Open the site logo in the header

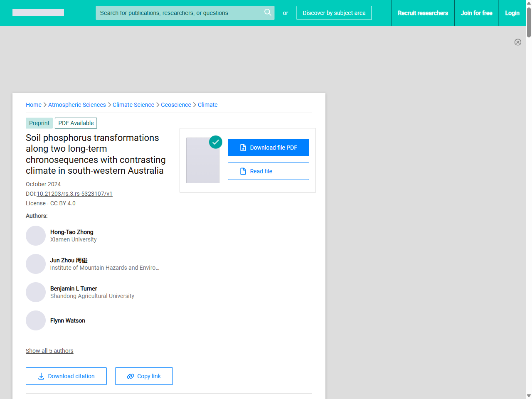pyautogui.click(x=38, y=12)
